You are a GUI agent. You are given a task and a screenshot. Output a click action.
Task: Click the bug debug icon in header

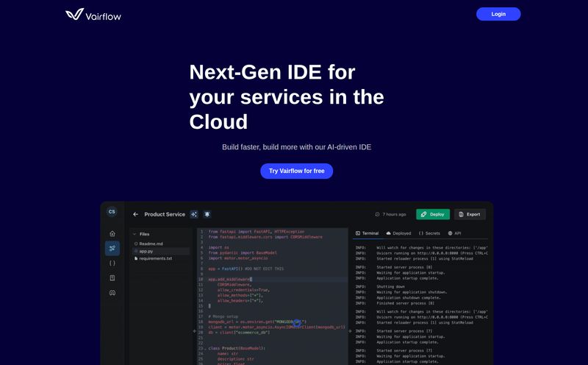coord(207,214)
